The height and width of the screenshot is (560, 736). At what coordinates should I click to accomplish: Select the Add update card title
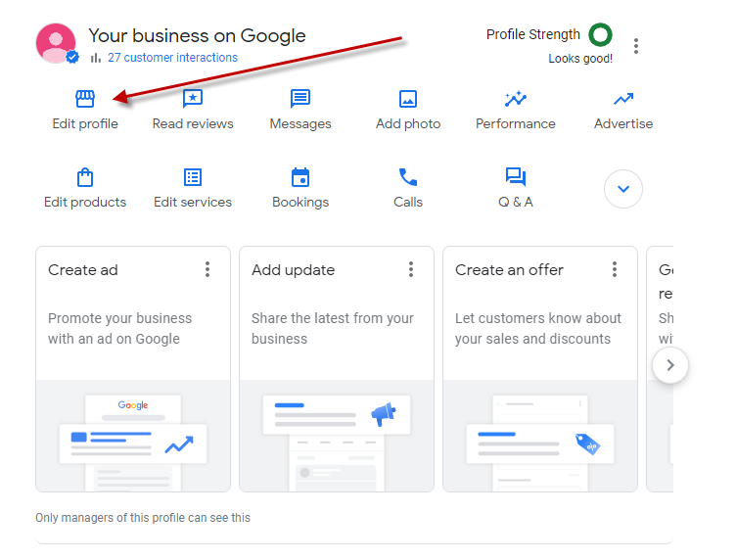293,270
